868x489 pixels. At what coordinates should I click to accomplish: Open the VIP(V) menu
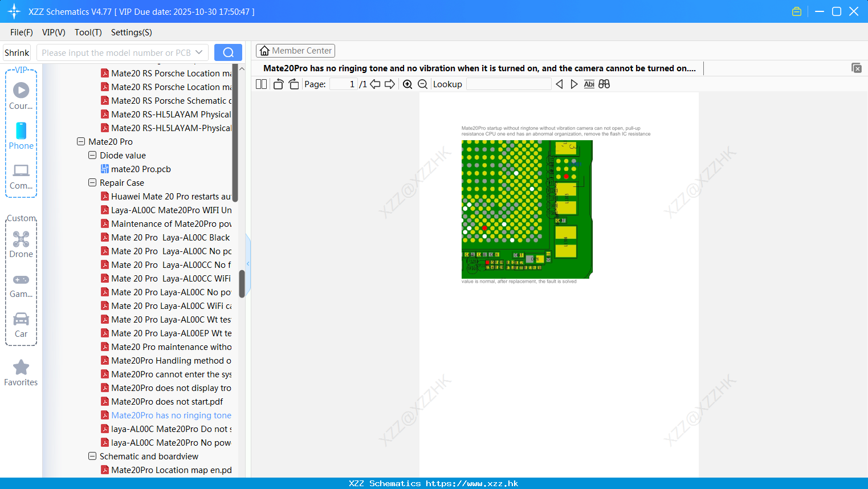point(54,32)
